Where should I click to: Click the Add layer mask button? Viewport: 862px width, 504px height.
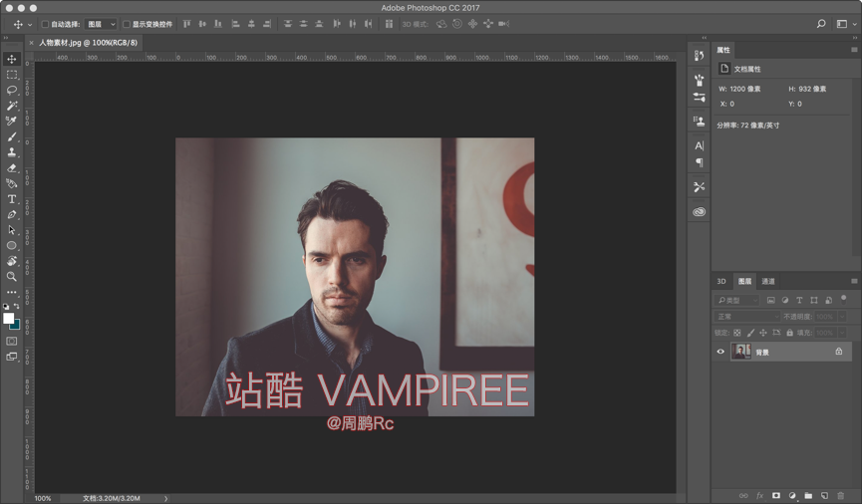coord(775,496)
